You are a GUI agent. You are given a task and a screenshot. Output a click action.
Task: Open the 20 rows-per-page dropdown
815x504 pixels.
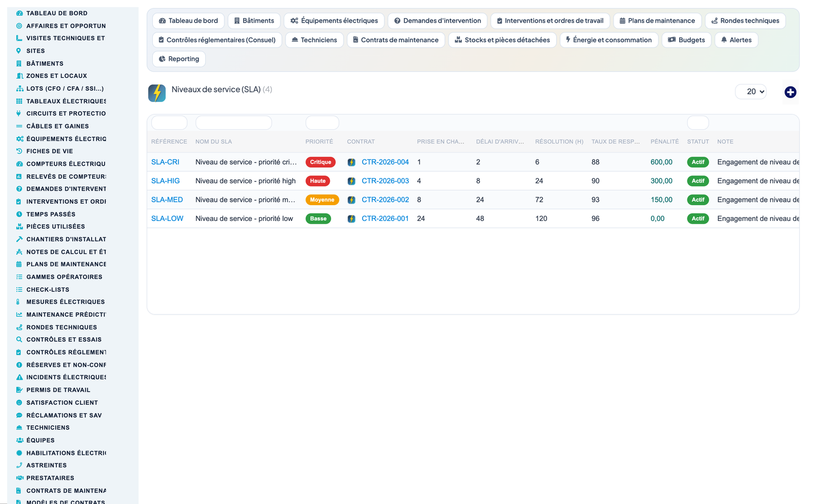pyautogui.click(x=751, y=91)
